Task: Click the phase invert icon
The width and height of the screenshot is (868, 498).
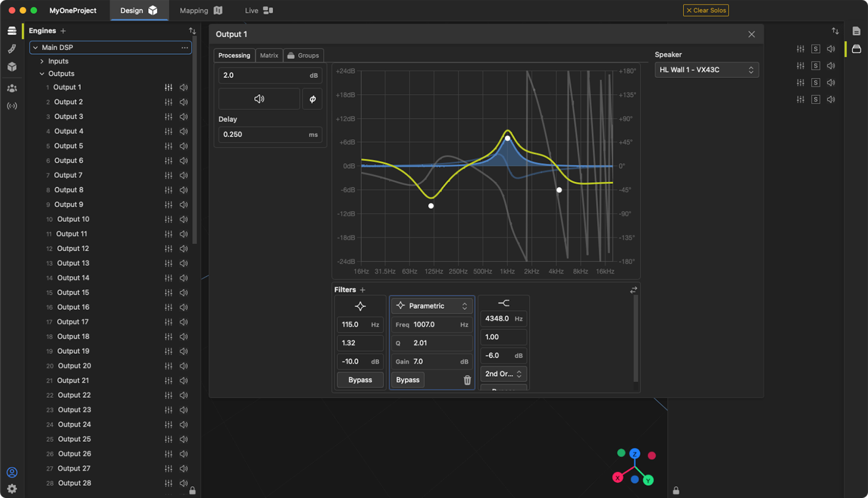Action: [x=312, y=99]
